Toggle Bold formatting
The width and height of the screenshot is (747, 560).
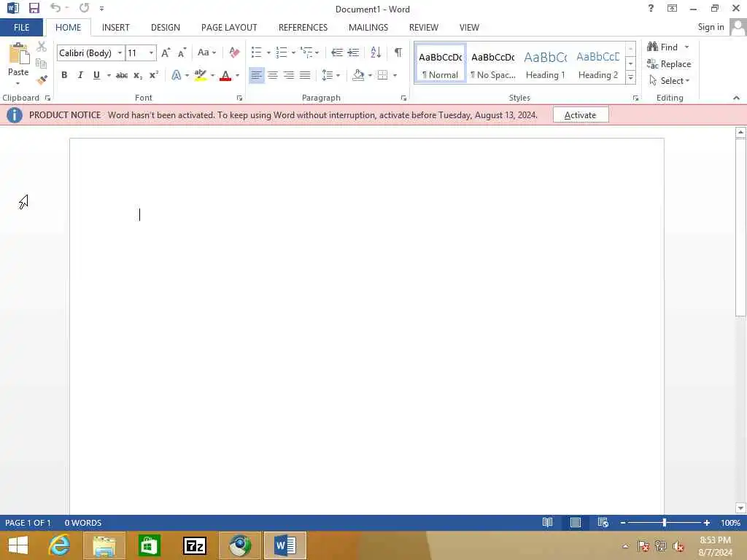tap(64, 75)
